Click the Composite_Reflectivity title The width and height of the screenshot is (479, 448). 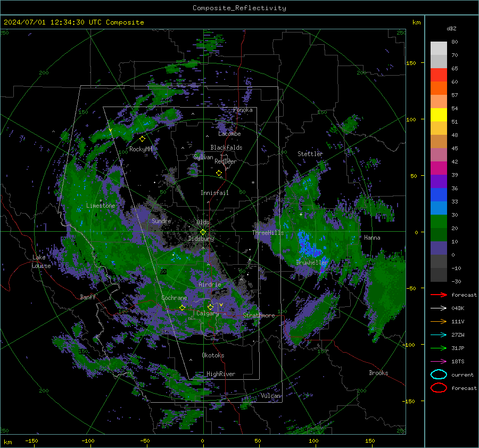(240, 8)
